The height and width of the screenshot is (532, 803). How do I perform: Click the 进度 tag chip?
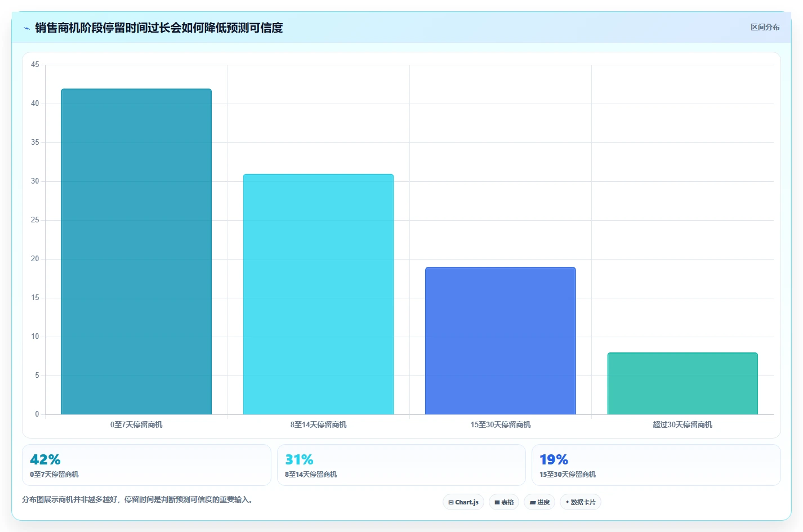[x=539, y=502]
